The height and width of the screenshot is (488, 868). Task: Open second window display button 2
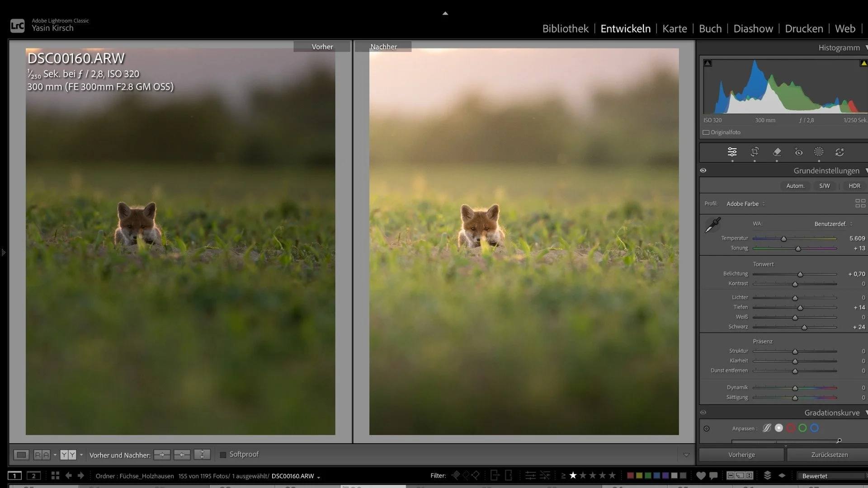tap(33, 475)
